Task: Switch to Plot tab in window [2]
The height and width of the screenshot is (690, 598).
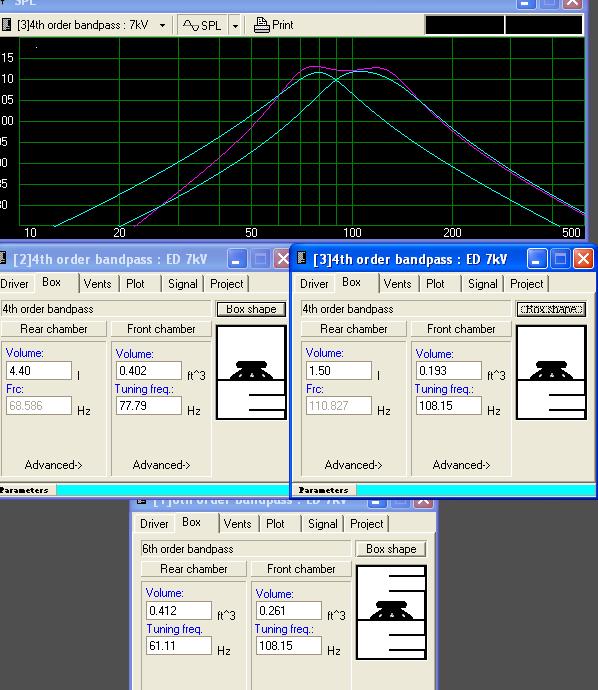Action: coord(135,284)
